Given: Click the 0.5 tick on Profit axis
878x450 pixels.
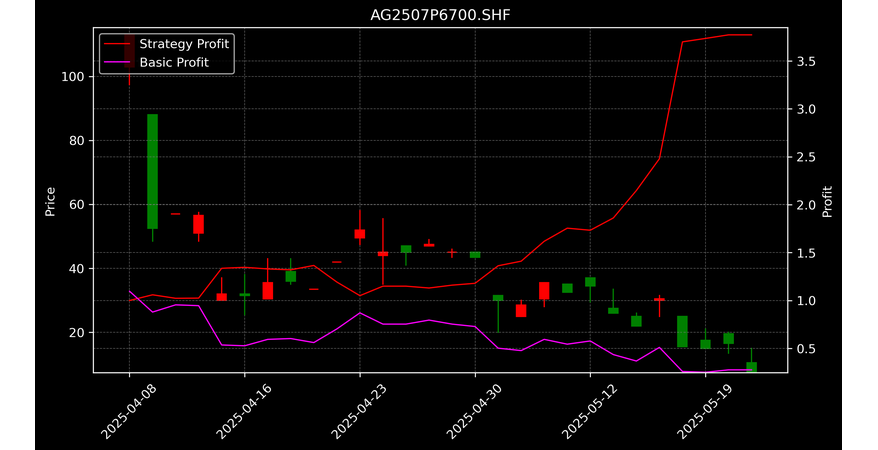Looking at the screenshot, I should pos(806,349).
